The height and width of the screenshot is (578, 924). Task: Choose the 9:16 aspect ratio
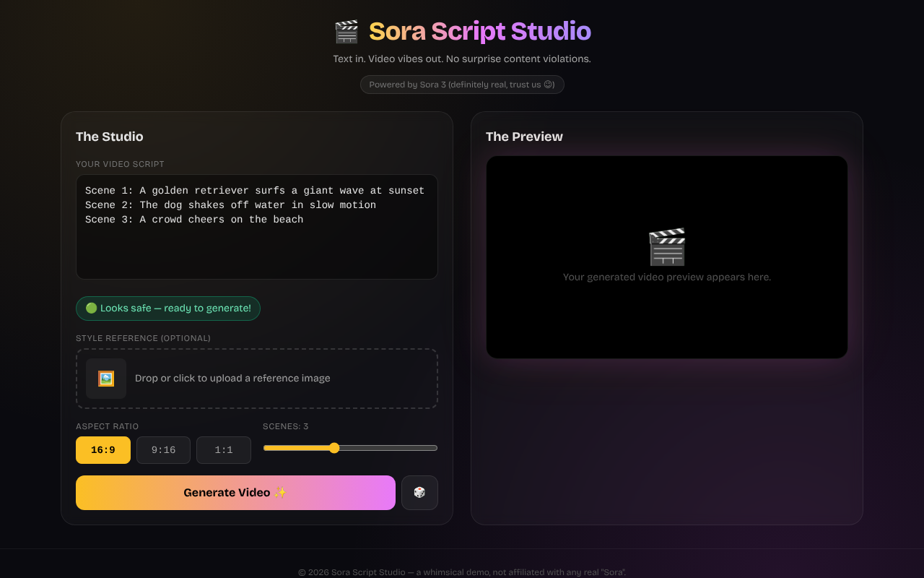pos(163,450)
